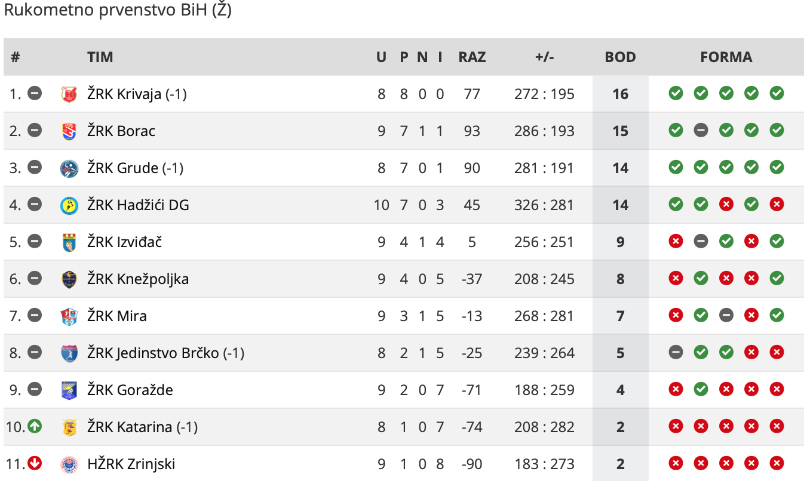The width and height of the screenshot is (810, 481).
Task: Click ŽRK Hadžići DG's last red loss icon
Action: tap(776, 204)
